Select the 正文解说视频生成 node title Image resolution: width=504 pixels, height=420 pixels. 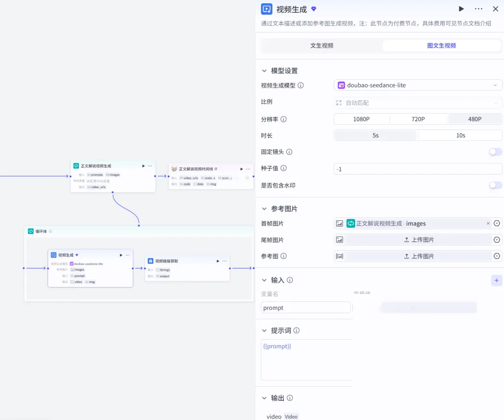tap(96, 166)
